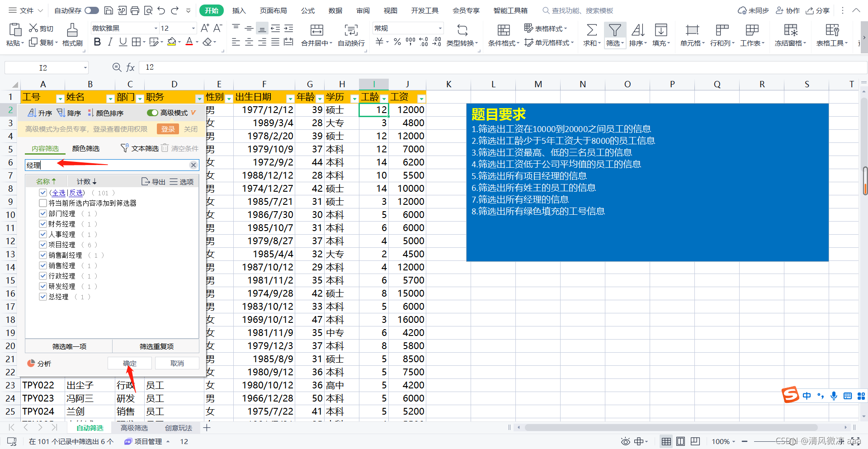868x449 pixels.
Task: Uncheck the 销售副经理 checkbox
Action: click(43, 255)
